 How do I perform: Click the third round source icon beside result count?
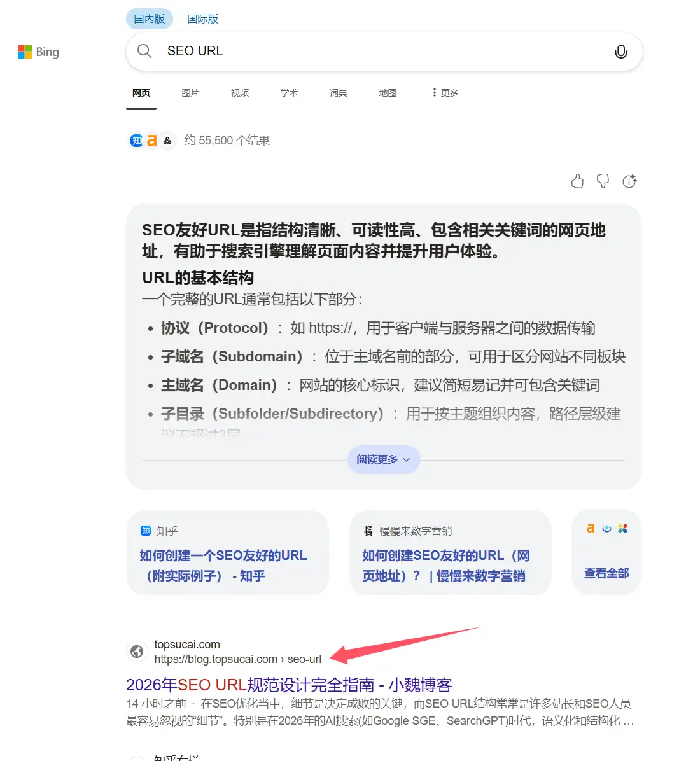coord(167,141)
